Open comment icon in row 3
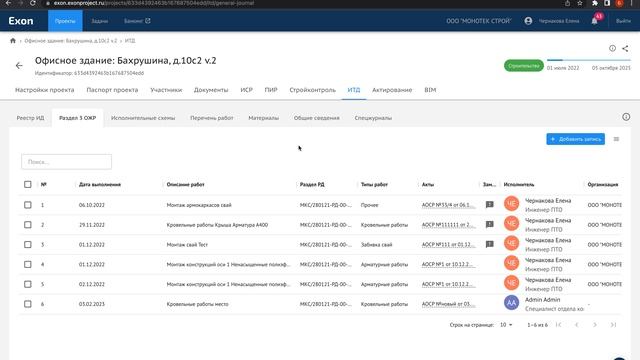The height and width of the screenshot is (360, 640). pos(489,244)
